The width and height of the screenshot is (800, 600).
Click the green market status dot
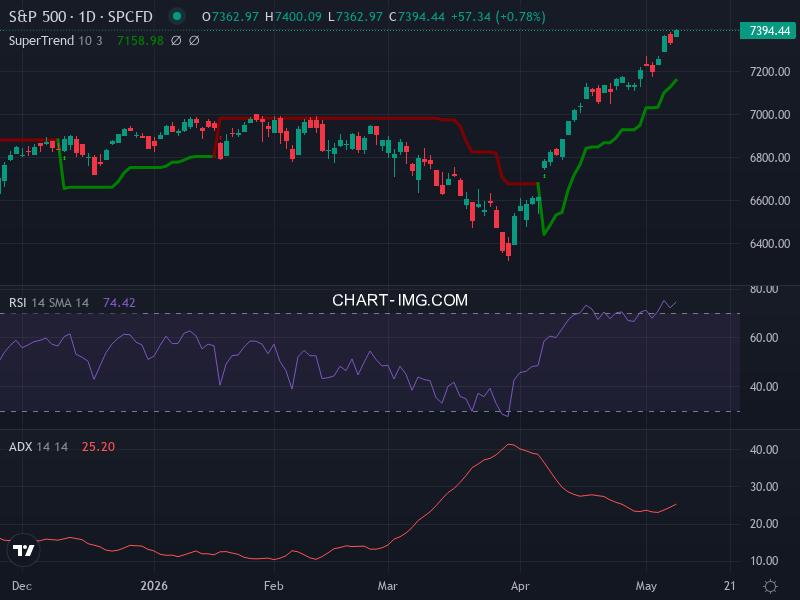[177, 16]
